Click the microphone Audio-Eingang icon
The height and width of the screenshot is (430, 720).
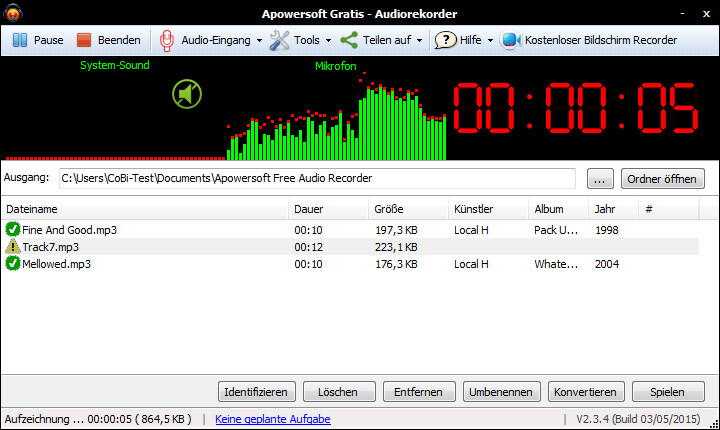(x=167, y=40)
